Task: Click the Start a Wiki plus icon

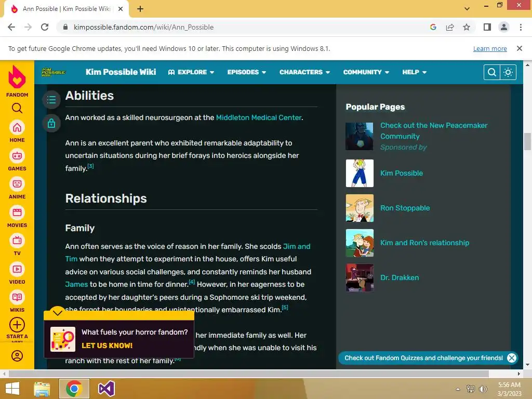Action: click(17, 325)
